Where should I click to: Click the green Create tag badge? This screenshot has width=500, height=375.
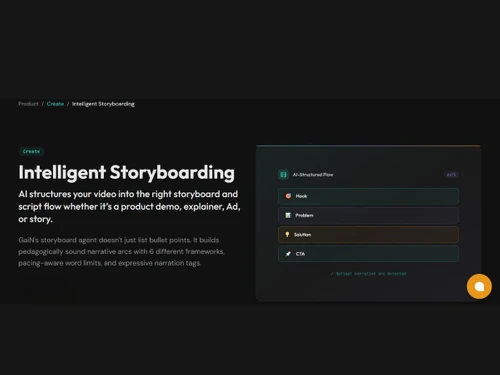[x=31, y=151]
